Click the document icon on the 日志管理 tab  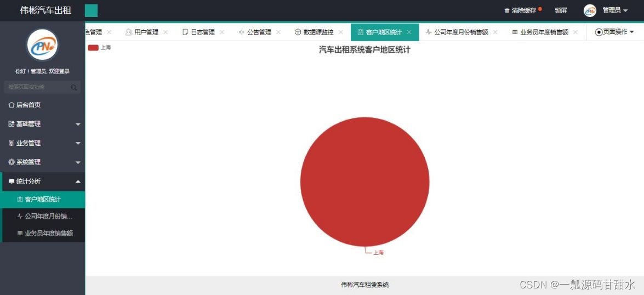[x=185, y=32]
